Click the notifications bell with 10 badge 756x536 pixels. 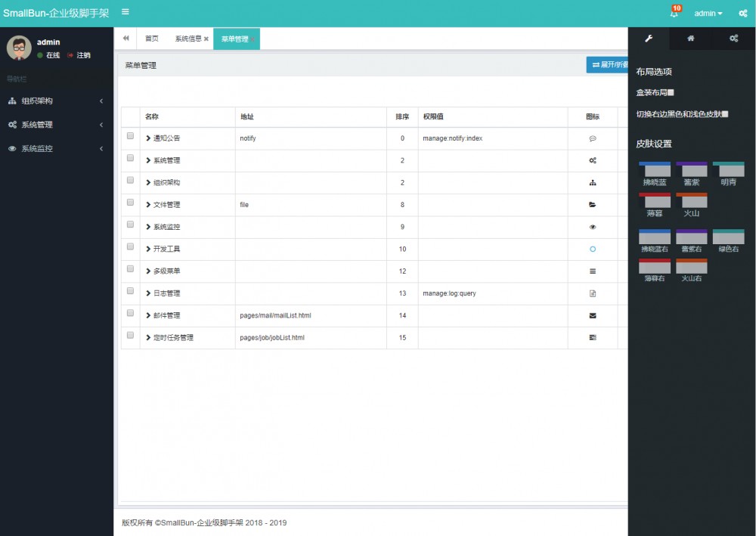[x=674, y=13]
